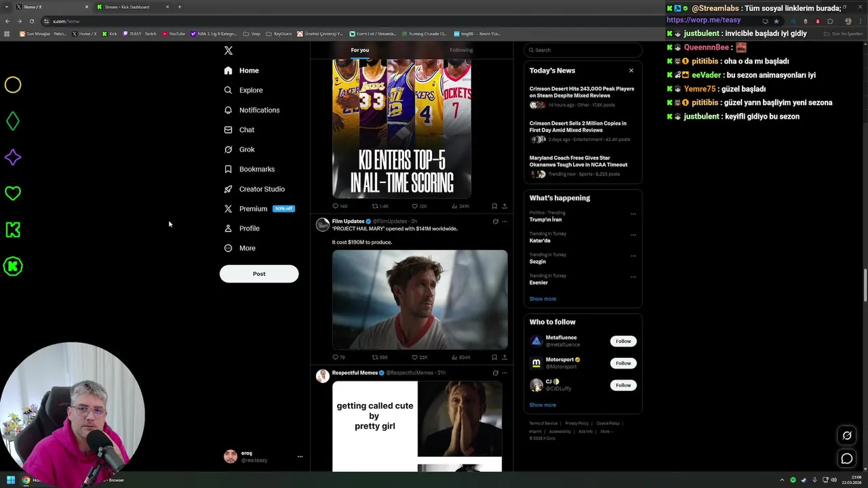Open Motorsport profile avatar

(536, 363)
